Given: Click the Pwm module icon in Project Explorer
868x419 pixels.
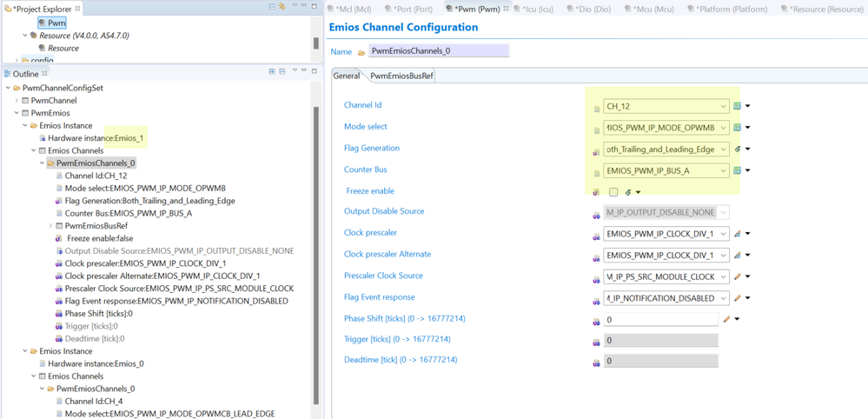Looking at the screenshot, I should point(42,23).
